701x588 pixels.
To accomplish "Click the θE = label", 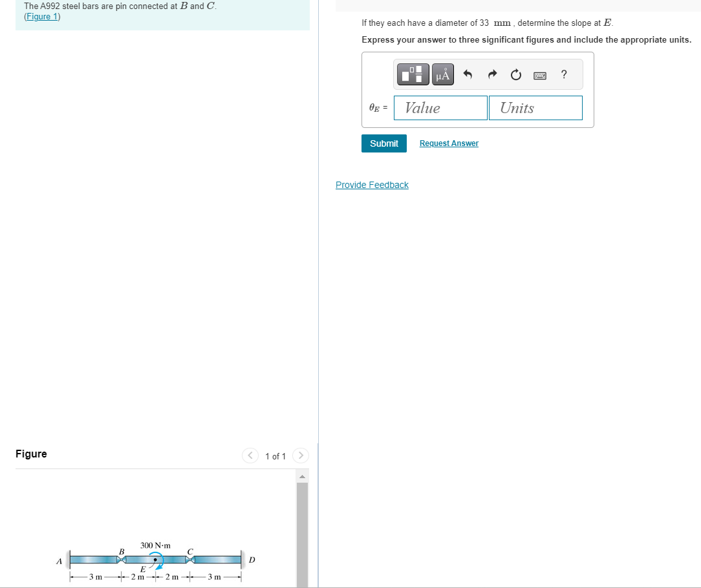I will [378, 108].
